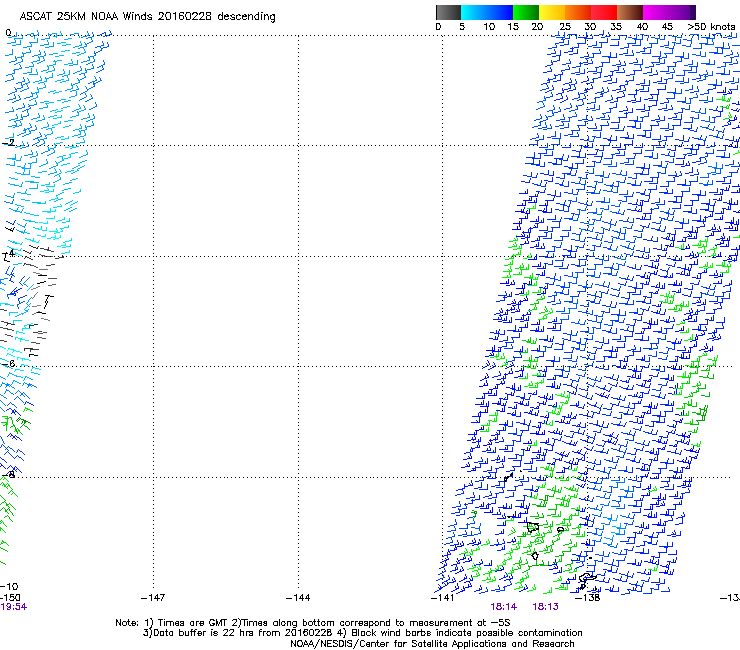Click the cyan 5-10 knots color band
This screenshot has height=650, width=740.
474,12
